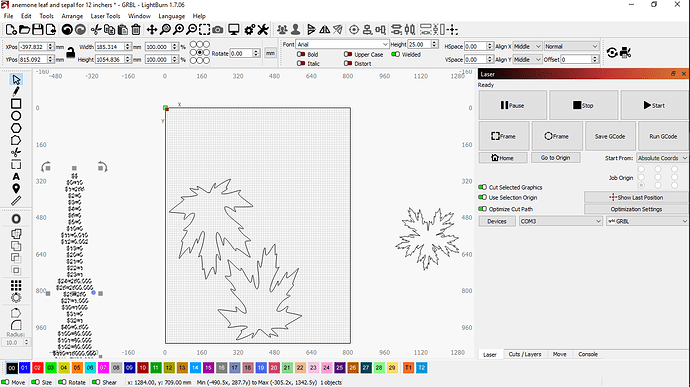
Task: Open the COM3 port dropdown
Action: coord(561,221)
